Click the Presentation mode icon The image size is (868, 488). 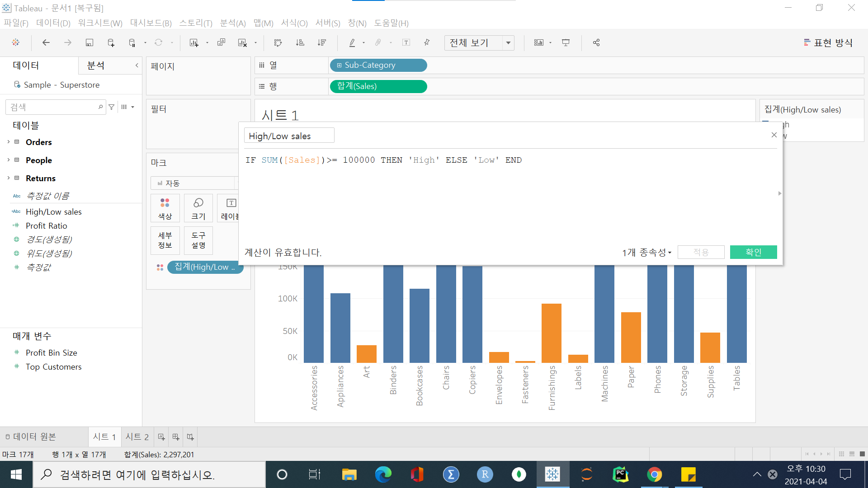coord(566,42)
